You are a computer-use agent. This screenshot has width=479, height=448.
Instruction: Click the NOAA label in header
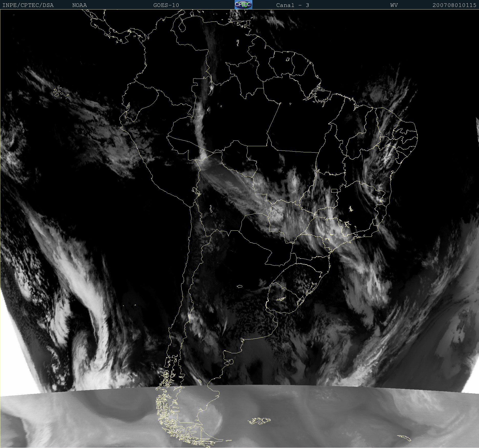79,5
